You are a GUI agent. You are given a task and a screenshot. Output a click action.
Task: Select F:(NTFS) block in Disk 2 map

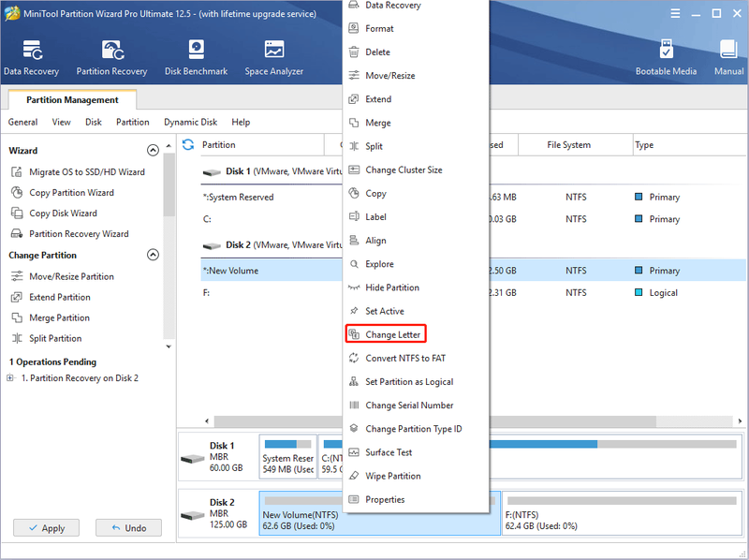tap(622, 514)
